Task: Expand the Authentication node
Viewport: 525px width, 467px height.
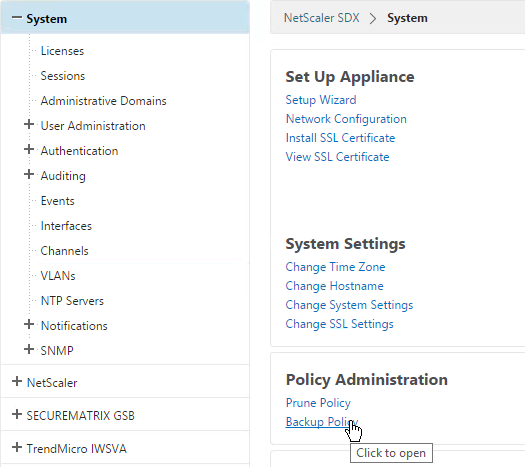Action: (29, 149)
